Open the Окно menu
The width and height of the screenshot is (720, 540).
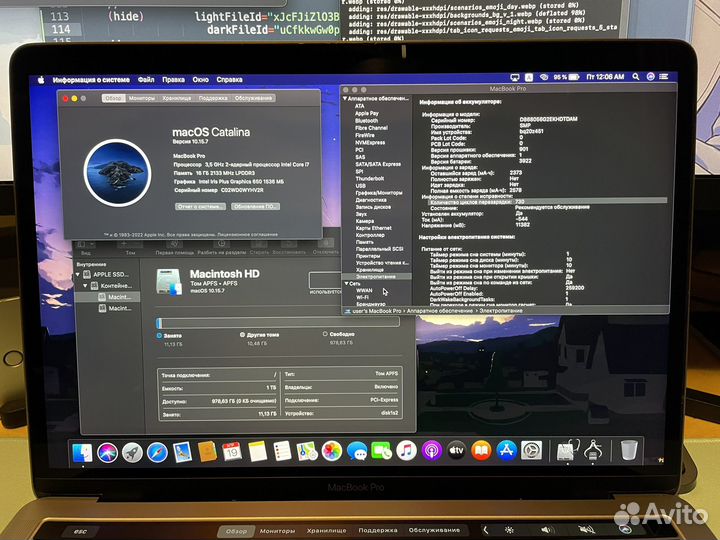[x=201, y=79]
